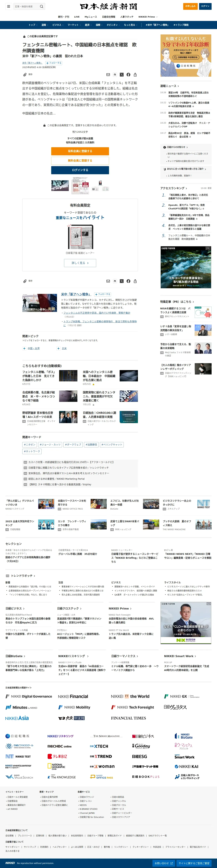Screen dimensions: 217x868
Task: Click 有料会員に登録する orange button
Action: (80, 151)
